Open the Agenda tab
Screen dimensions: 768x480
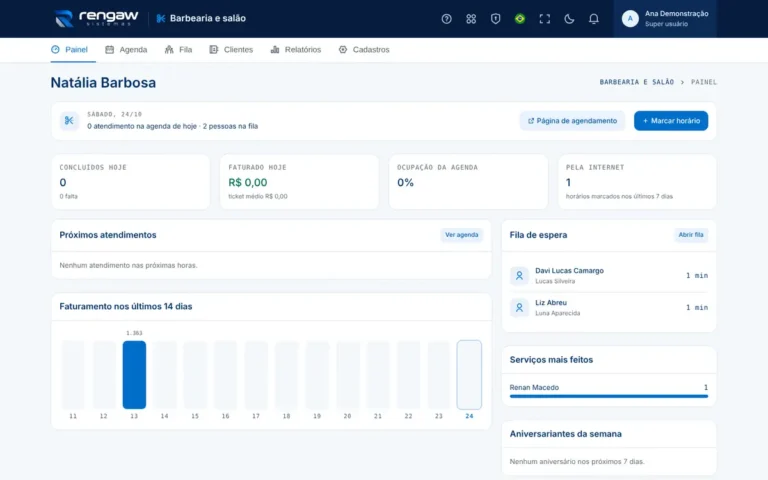[126, 49]
